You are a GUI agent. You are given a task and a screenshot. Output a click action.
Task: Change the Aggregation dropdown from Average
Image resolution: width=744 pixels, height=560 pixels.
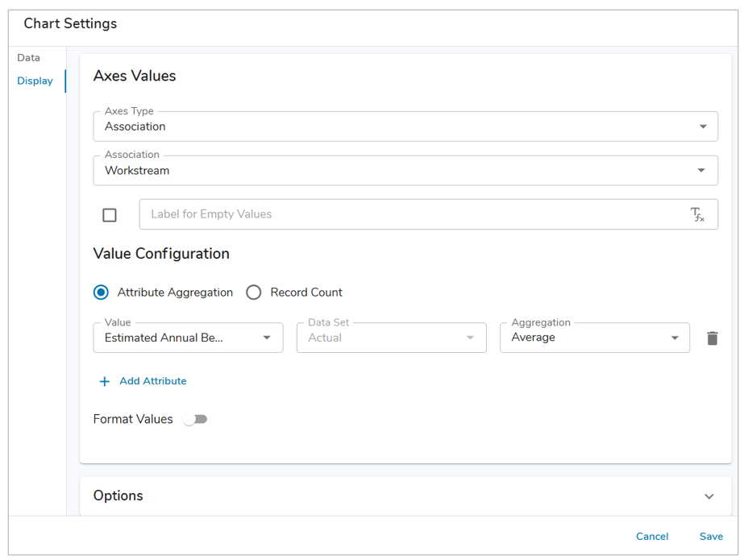tap(594, 338)
